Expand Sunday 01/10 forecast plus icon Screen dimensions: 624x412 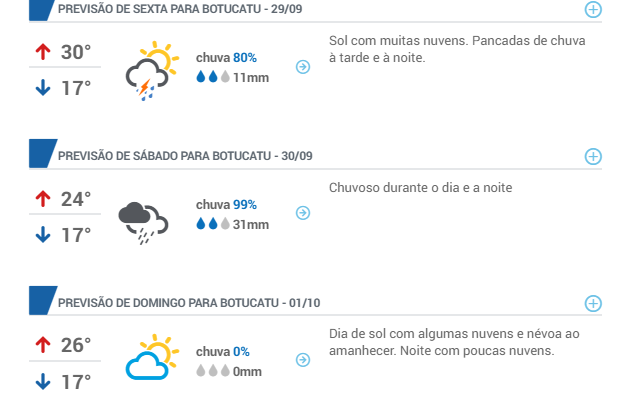click(593, 303)
